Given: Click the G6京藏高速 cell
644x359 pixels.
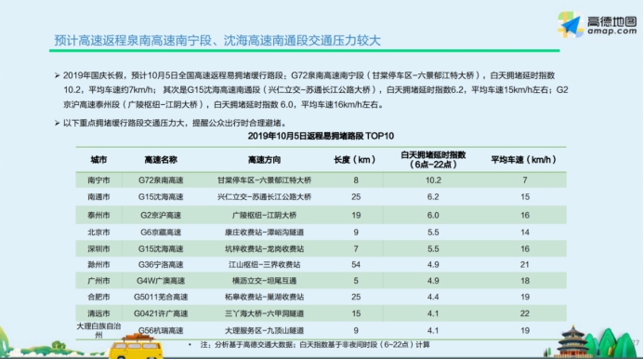Looking at the screenshot, I should tap(161, 233).
